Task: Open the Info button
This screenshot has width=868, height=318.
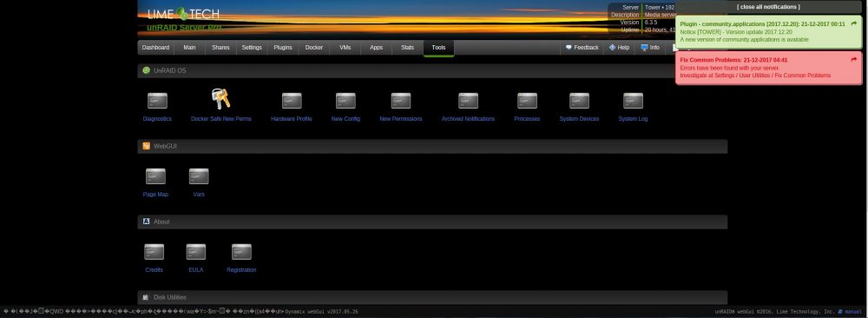Action: pos(650,48)
